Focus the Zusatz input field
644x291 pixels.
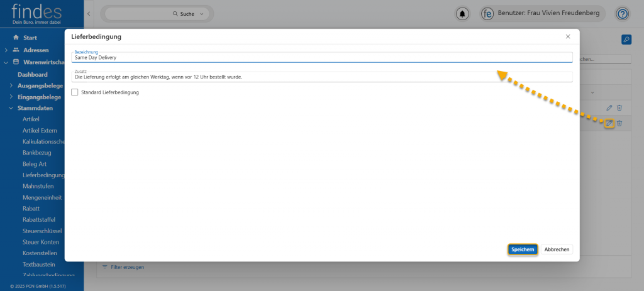tap(321, 77)
